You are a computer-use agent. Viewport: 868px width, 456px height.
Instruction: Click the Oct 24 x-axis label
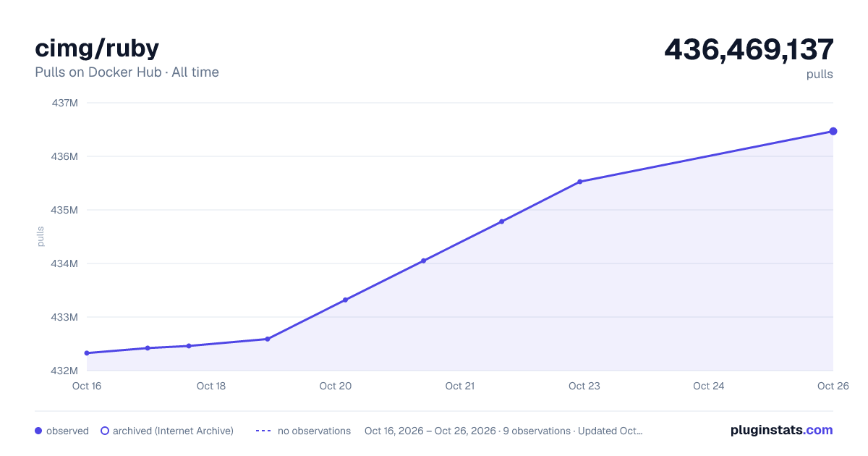pos(709,386)
